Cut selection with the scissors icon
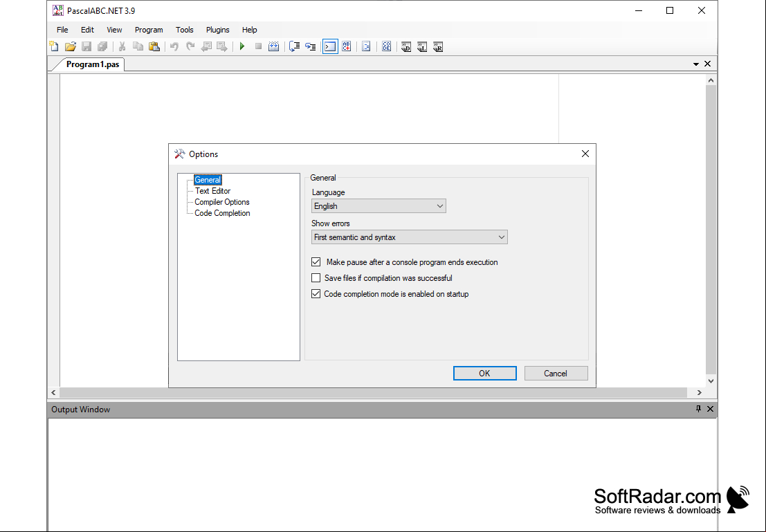 (x=122, y=47)
